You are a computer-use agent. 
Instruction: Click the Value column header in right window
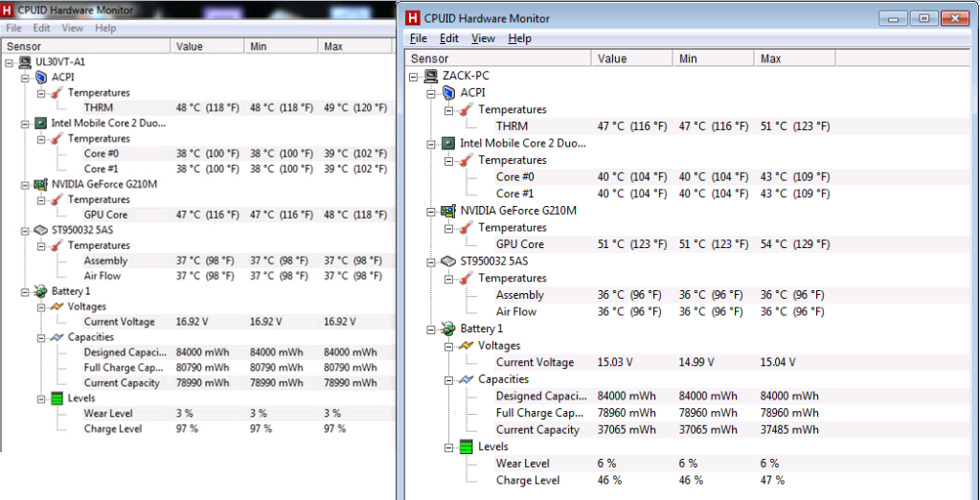point(632,58)
